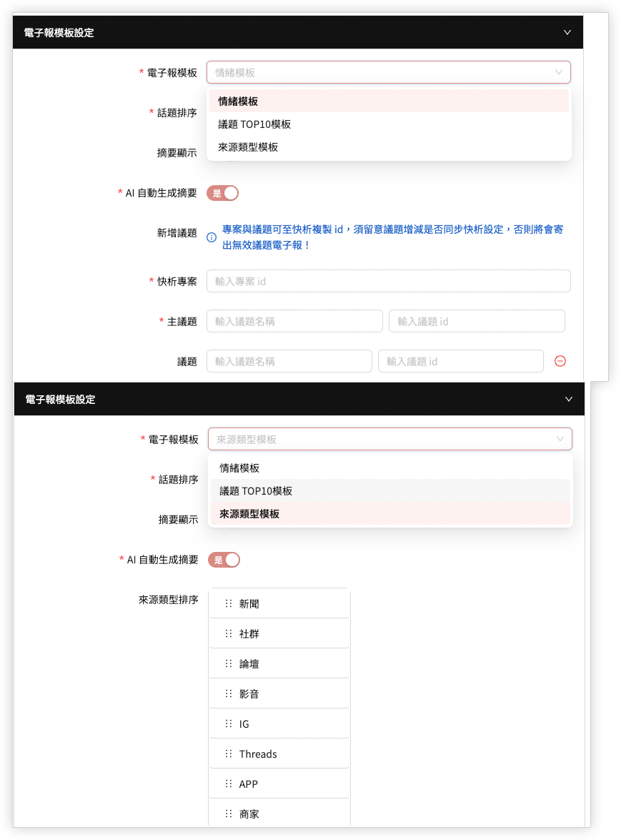Click the blue 專案與議題可至快析複製 id notice text
The image size is (621, 840).
click(393, 237)
